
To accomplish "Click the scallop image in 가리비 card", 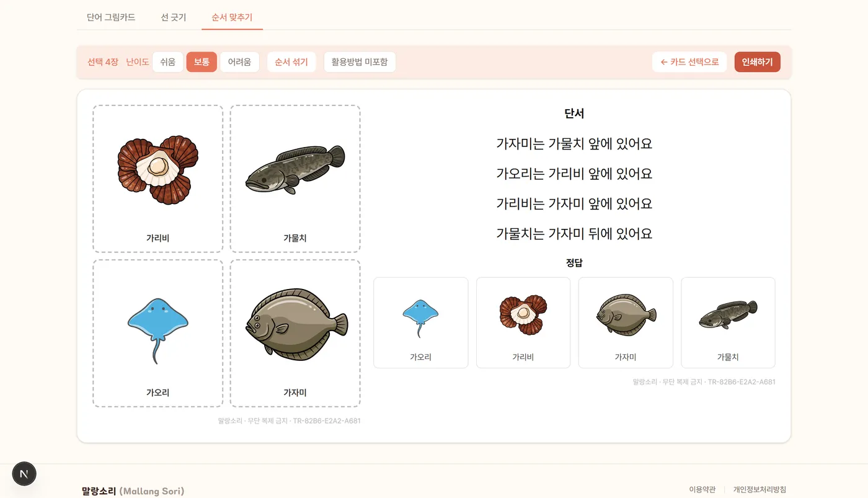I will (x=158, y=170).
